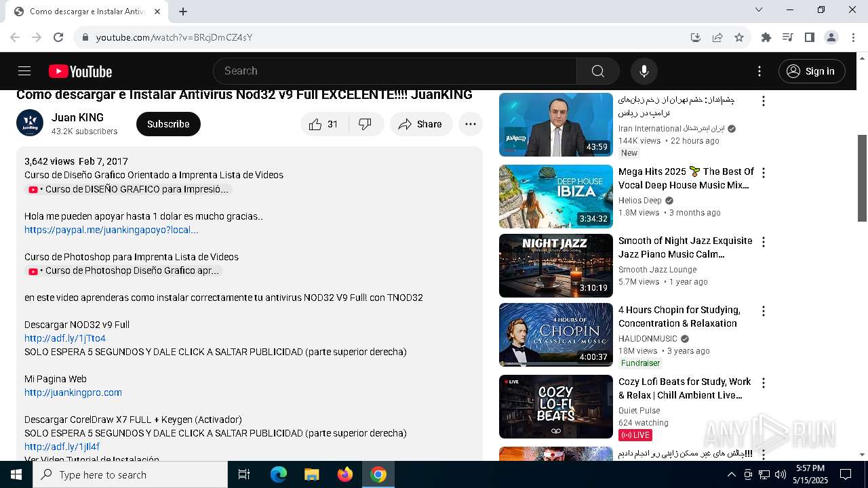The height and width of the screenshot is (488, 868).
Task: Install app icon in address bar
Action: (x=695, y=37)
